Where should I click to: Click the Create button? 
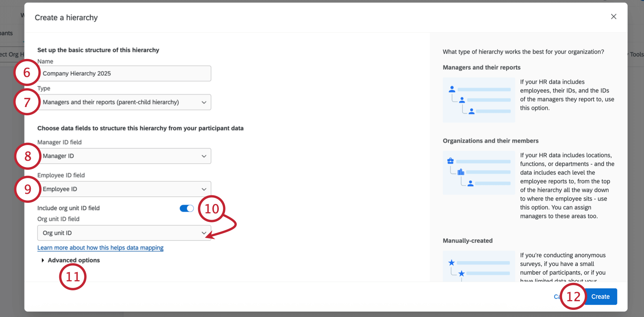click(600, 297)
